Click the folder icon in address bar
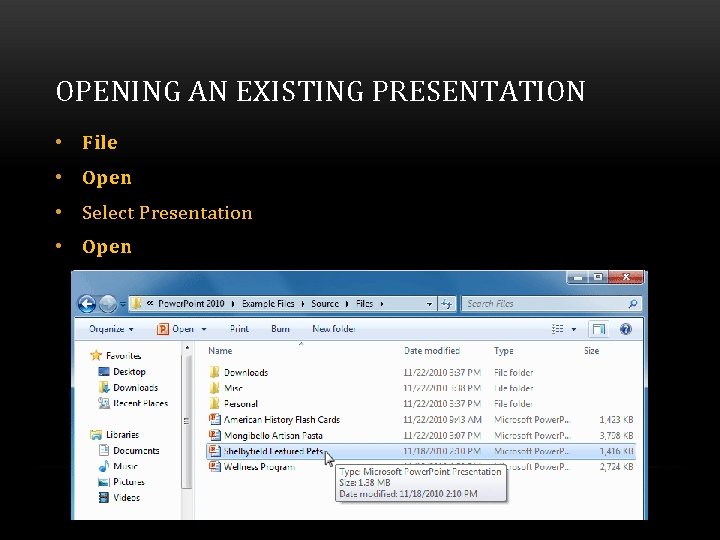Screen dimensions: 720x540 pos(136,304)
